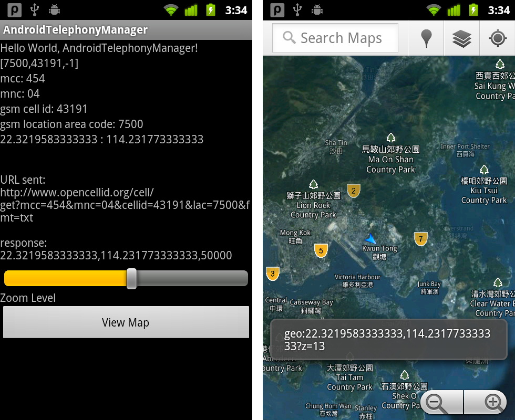The height and width of the screenshot is (420, 515).
Task: Click the unfilled gray part of zoom slider
Action: (x=192, y=278)
